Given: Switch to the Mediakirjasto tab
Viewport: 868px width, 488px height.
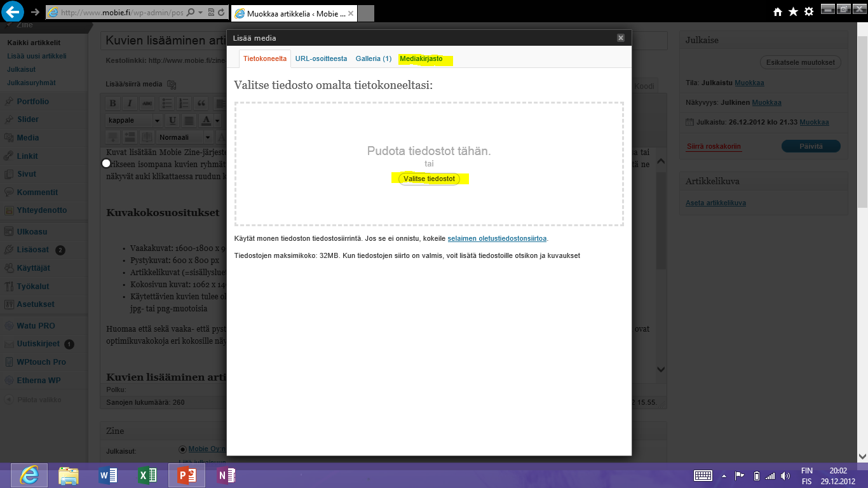Looking at the screenshot, I should (x=421, y=59).
